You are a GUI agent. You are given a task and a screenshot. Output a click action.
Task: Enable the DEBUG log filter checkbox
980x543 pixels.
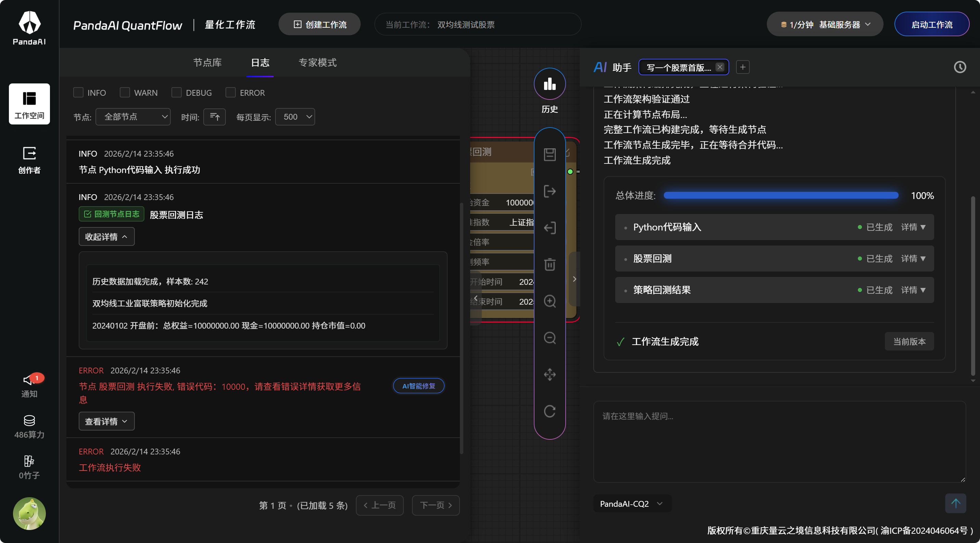coord(177,92)
